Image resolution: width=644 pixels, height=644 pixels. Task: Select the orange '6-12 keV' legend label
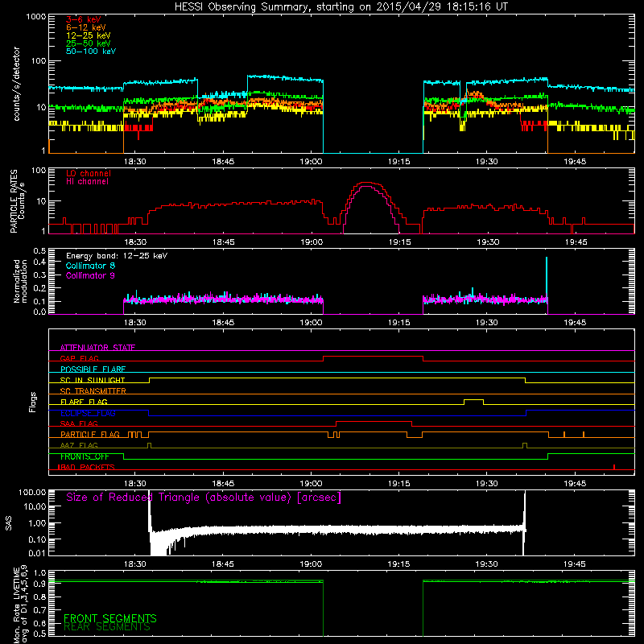(86, 27)
